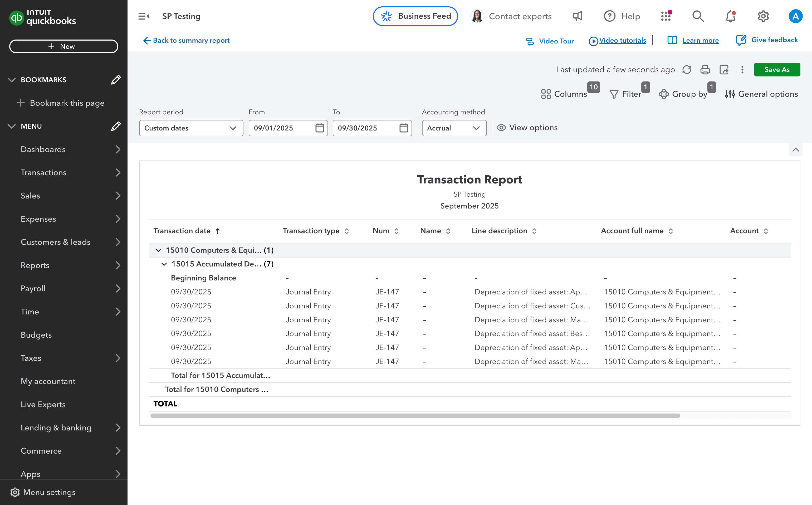Open the Filter options icon

(x=614, y=94)
